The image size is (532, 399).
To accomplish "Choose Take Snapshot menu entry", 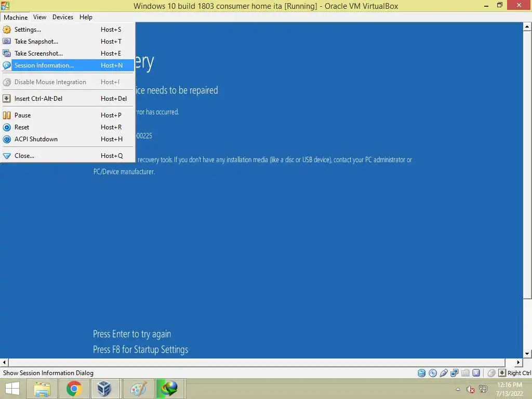I will click(x=68, y=42).
